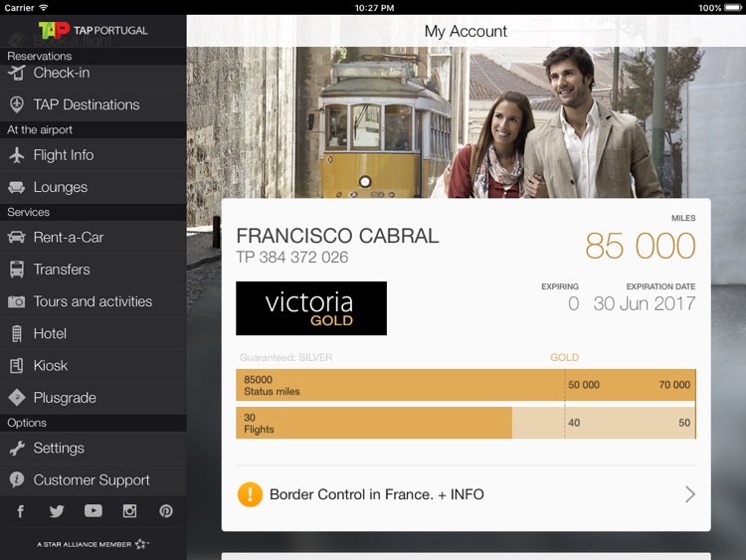746x560 pixels.
Task: Tap the orange alert exclamation icon
Action: pos(250,494)
